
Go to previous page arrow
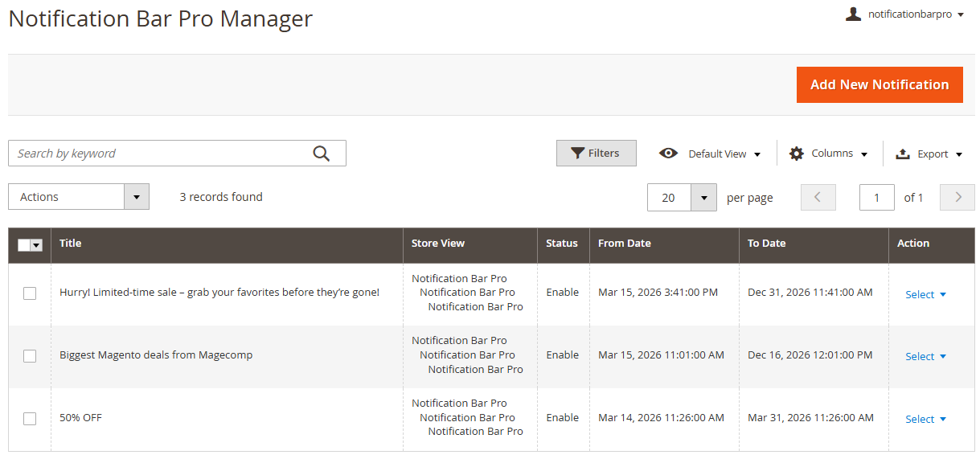click(818, 197)
